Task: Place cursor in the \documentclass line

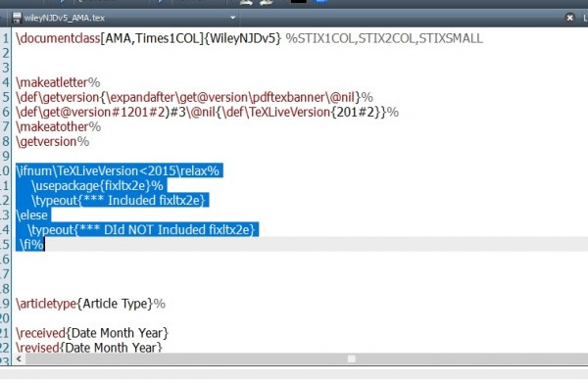Action: pyautogui.click(x=149, y=38)
